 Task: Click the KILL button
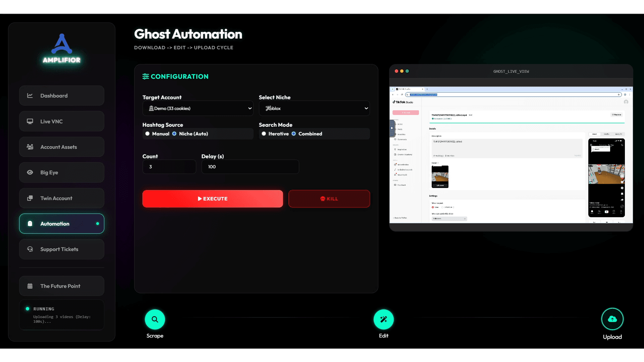point(329,198)
